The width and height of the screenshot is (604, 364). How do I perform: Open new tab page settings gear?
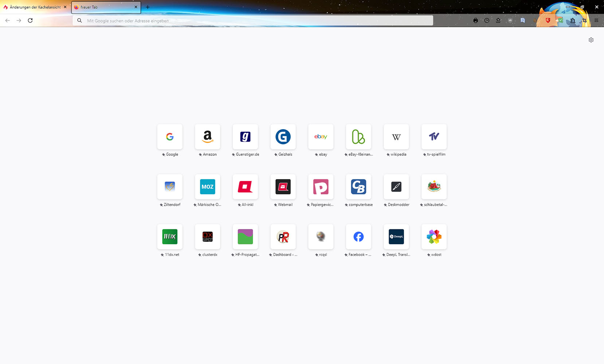click(591, 40)
